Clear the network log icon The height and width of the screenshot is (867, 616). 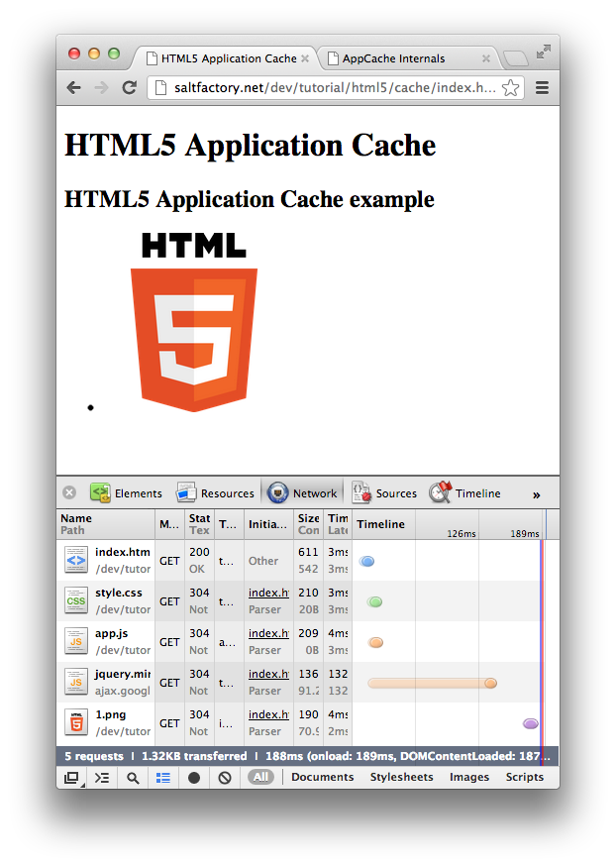point(224,778)
